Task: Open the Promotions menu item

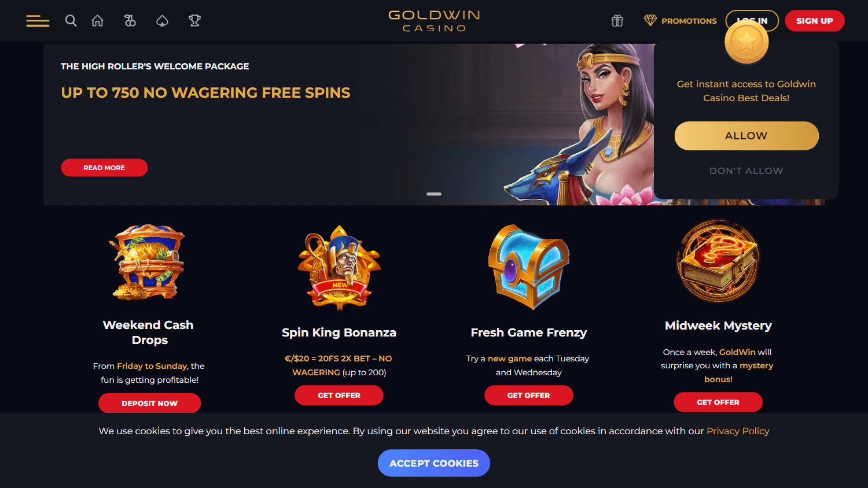Action: point(689,21)
